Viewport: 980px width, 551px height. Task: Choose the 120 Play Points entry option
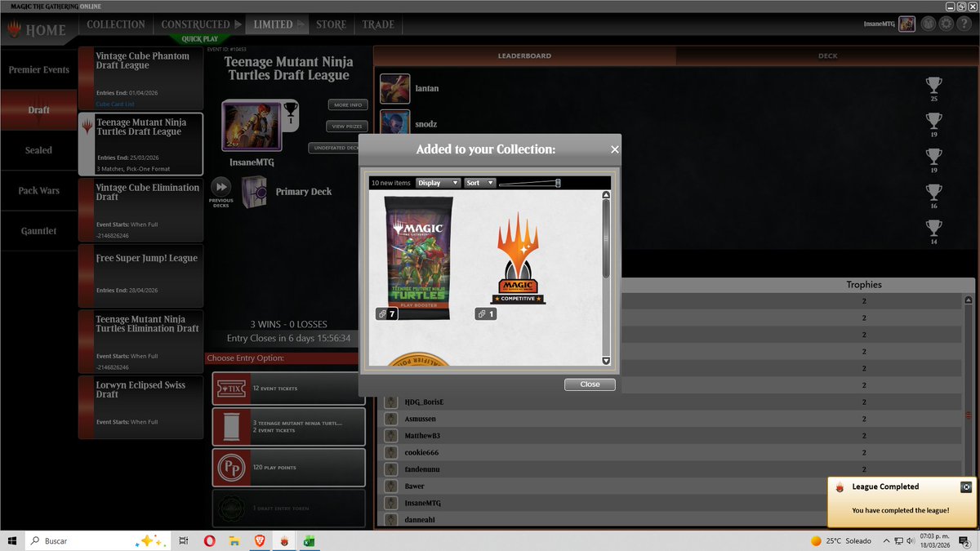(x=289, y=467)
